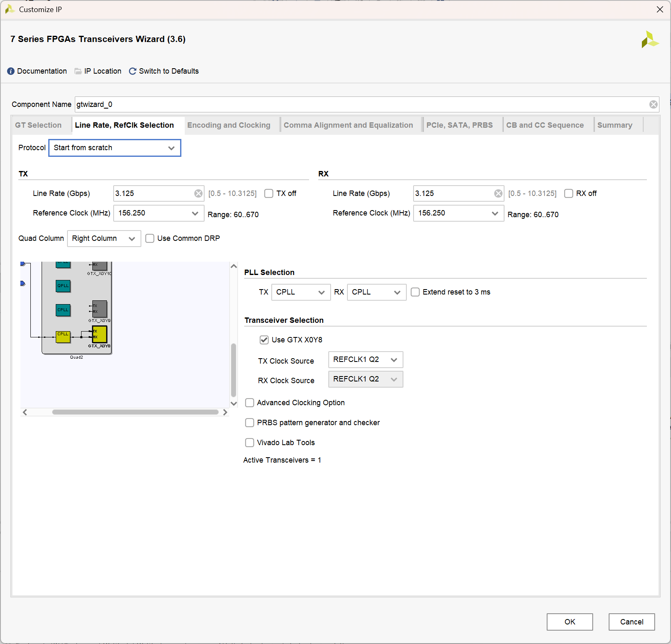
Task: Click Switch to Defaults refresh icon
Action: click(x=133, y=71)
